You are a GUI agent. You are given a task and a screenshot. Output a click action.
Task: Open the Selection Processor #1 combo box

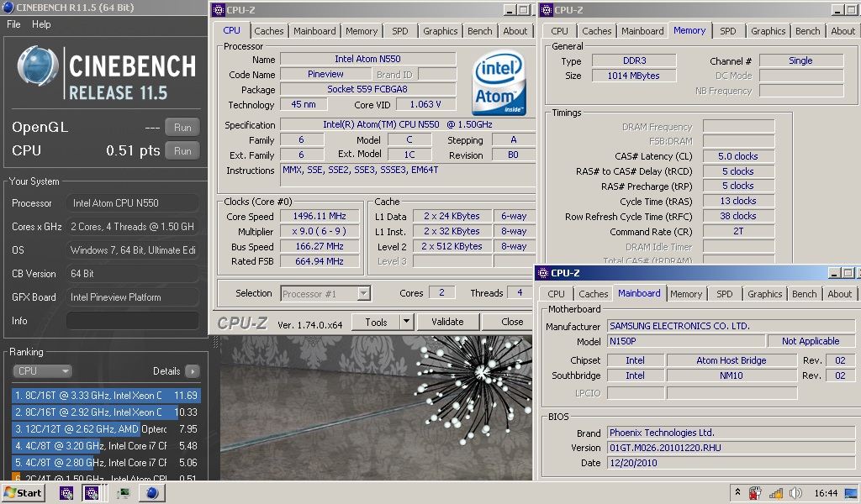[325, 294]
